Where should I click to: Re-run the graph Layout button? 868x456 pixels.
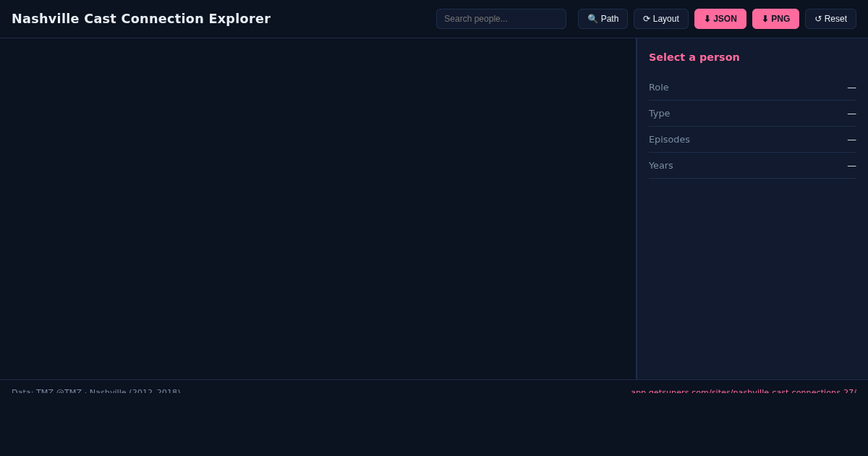(x=661, y=19)
